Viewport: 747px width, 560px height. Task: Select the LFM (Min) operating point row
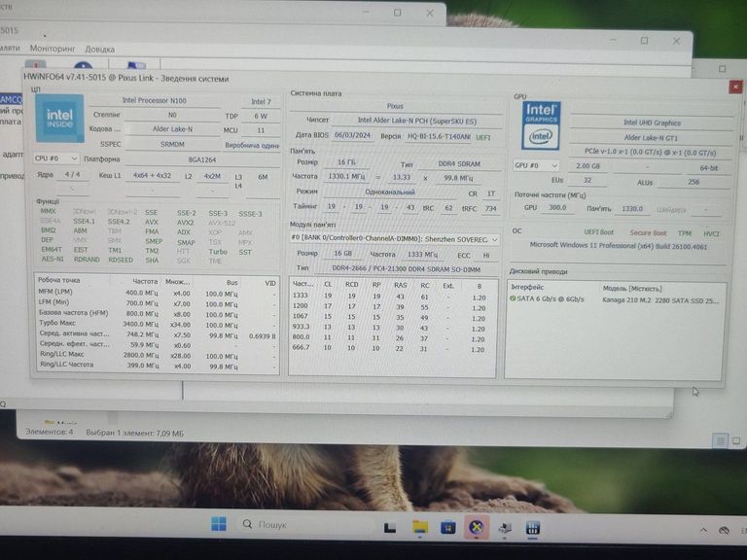pyautogui.click(x=158, y=303)
